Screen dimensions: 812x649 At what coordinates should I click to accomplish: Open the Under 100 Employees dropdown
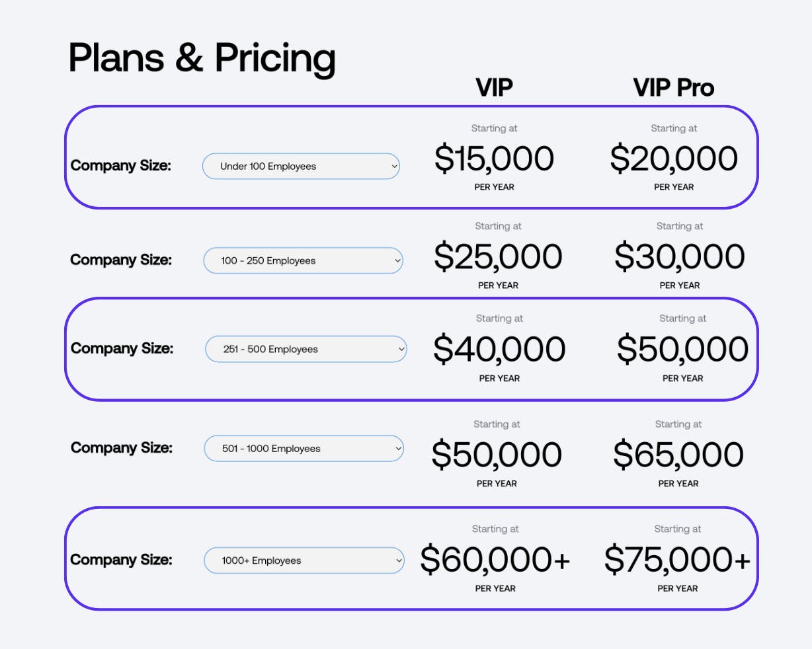[x=301, y=166]
